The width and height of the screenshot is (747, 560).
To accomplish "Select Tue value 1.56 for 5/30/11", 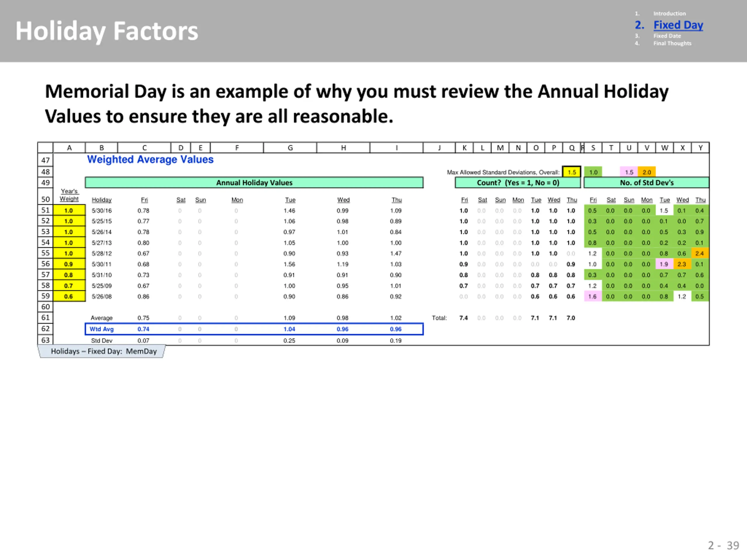I will (289, 264).
